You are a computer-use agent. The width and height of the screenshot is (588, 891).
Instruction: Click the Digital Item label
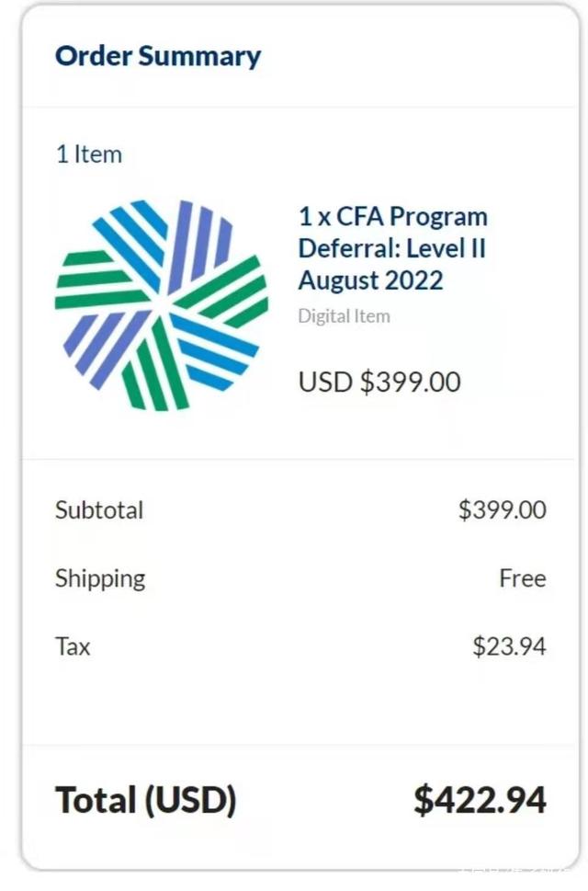click(x=344, y=316)
